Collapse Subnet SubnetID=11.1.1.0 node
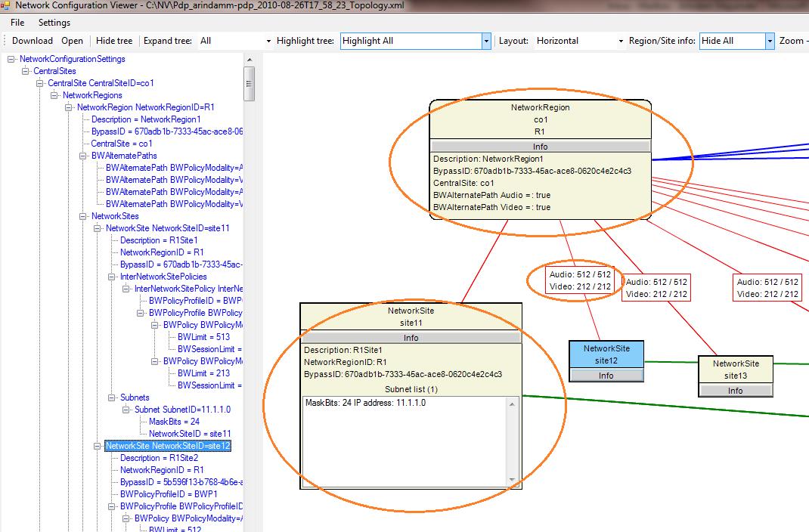The height and width of the screenshot is (532, 809). (x=126, y=410)
